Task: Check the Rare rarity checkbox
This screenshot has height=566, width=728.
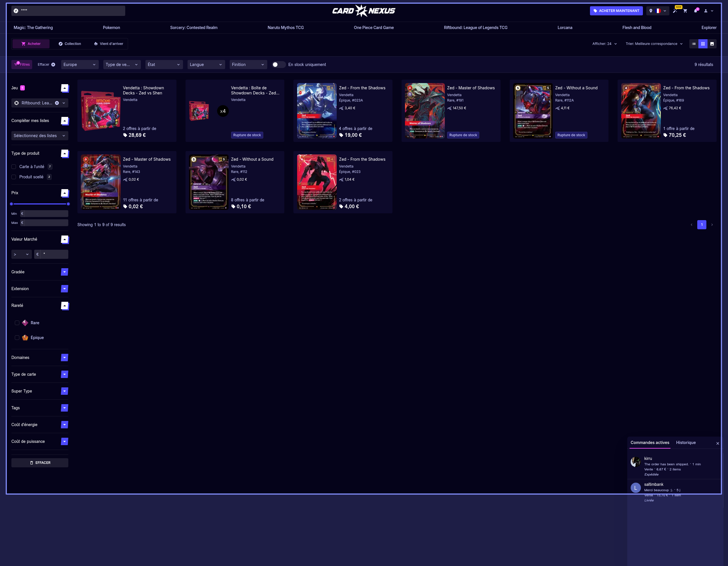Action: tap(17, 323)
